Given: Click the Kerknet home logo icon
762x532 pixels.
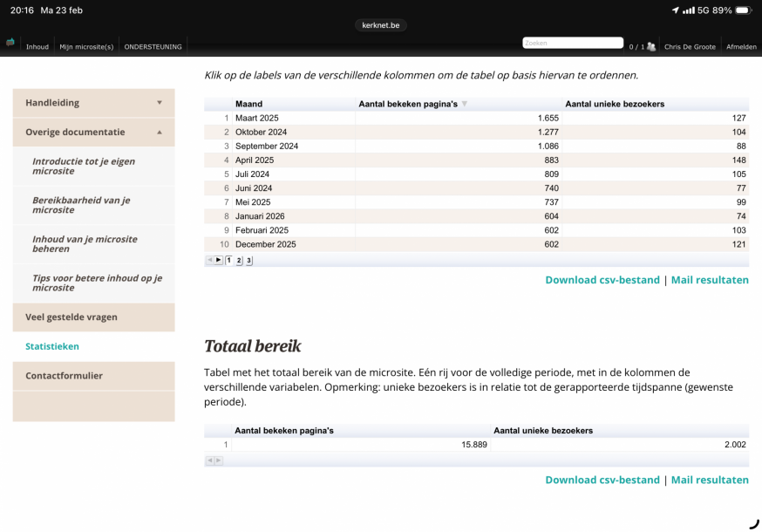Looking at the screenshot, I should point(10,43).
